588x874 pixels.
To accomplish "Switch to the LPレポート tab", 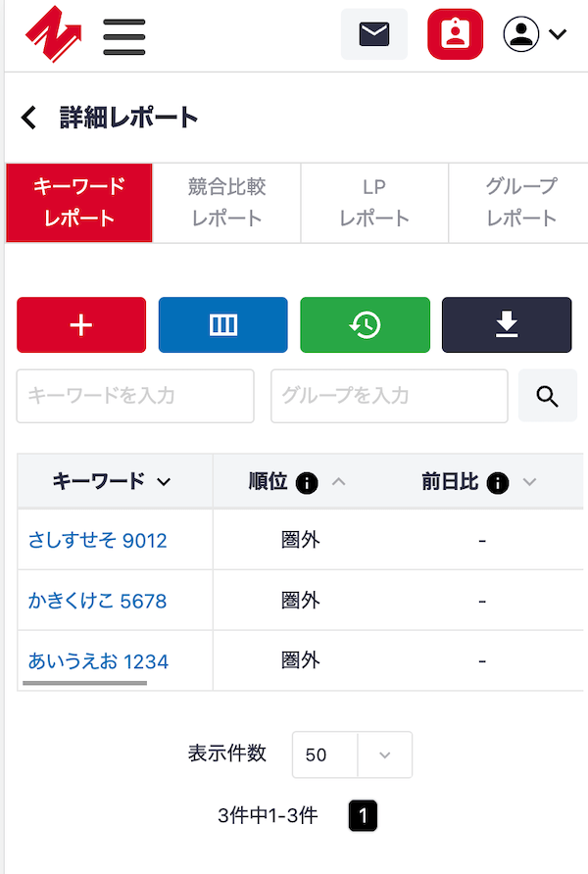I will point(374,202).
